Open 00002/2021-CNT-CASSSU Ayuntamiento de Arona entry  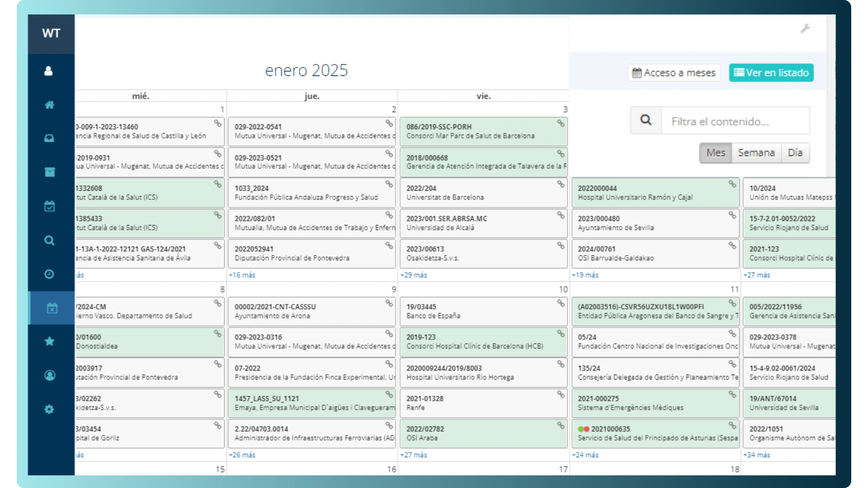coord(312,311)
